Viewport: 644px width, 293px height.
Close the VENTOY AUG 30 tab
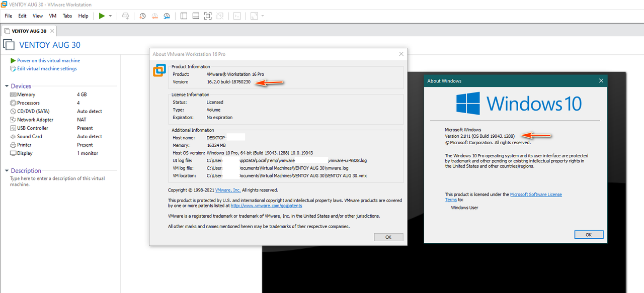click(52, 31)
